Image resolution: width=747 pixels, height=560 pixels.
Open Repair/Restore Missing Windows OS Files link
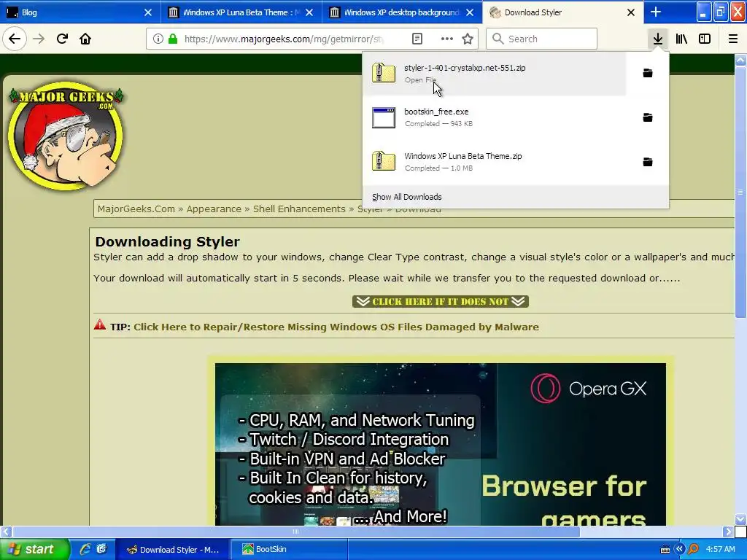tap(336, 327)
